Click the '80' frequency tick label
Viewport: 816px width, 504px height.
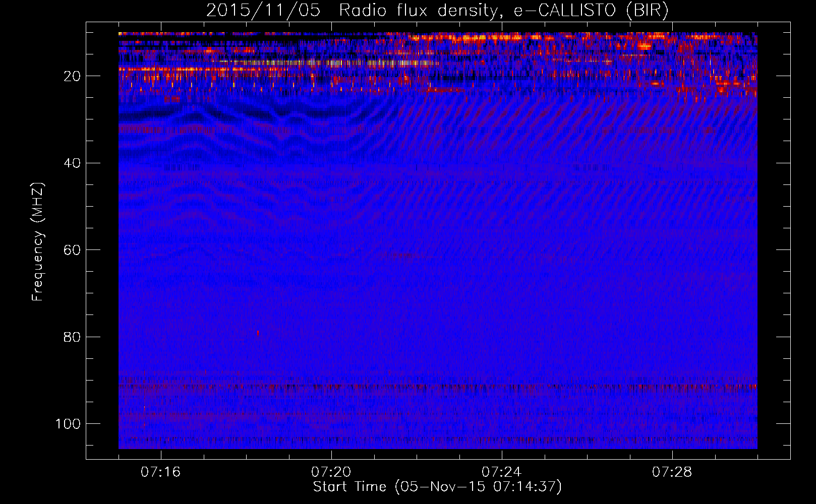[73, 337]
